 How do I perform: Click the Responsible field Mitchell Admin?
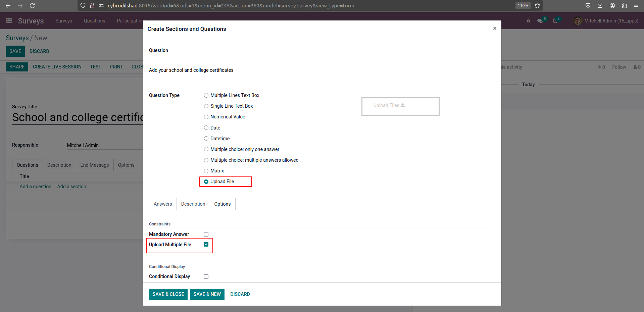105,145
